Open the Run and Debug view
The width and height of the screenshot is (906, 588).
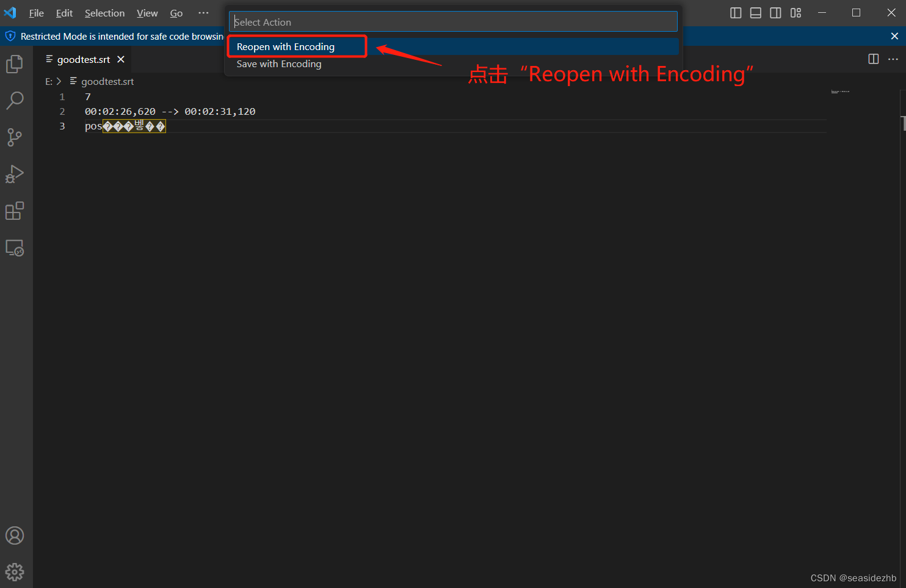[15, 174]
